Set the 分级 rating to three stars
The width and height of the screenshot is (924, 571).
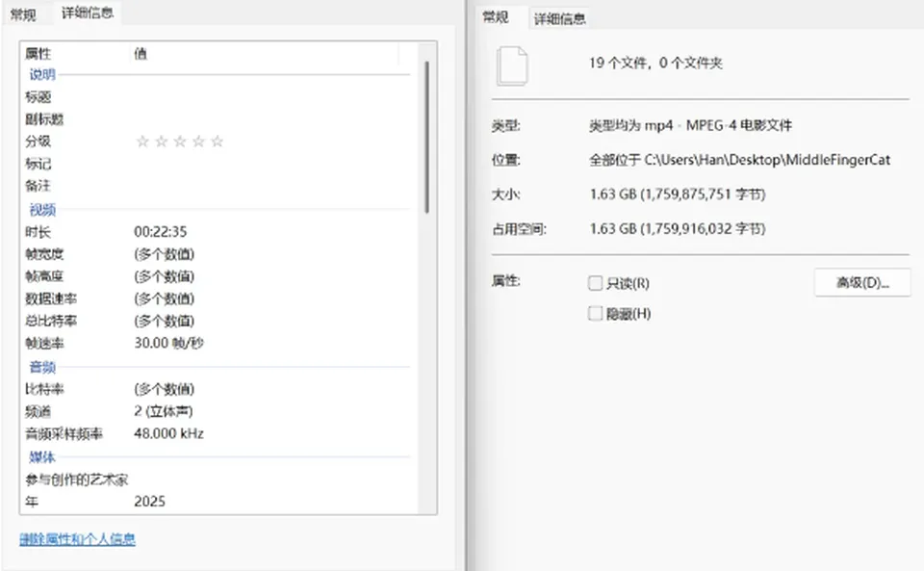click(180, 142)
